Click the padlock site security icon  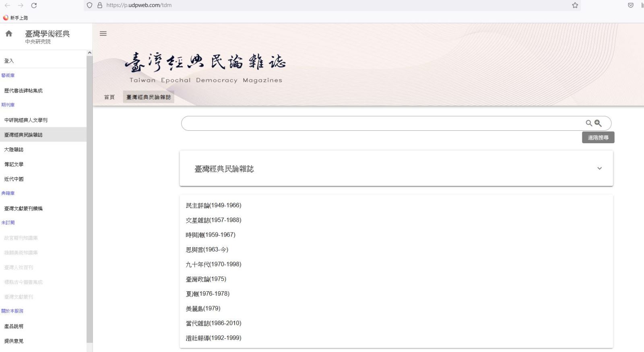pyautogui.click(x=100, y=5)
